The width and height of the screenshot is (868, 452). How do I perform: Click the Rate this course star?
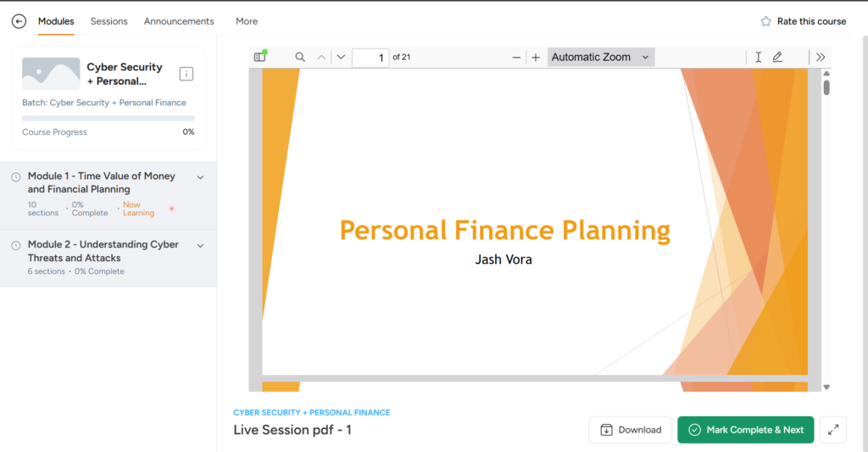click(766, 21)
